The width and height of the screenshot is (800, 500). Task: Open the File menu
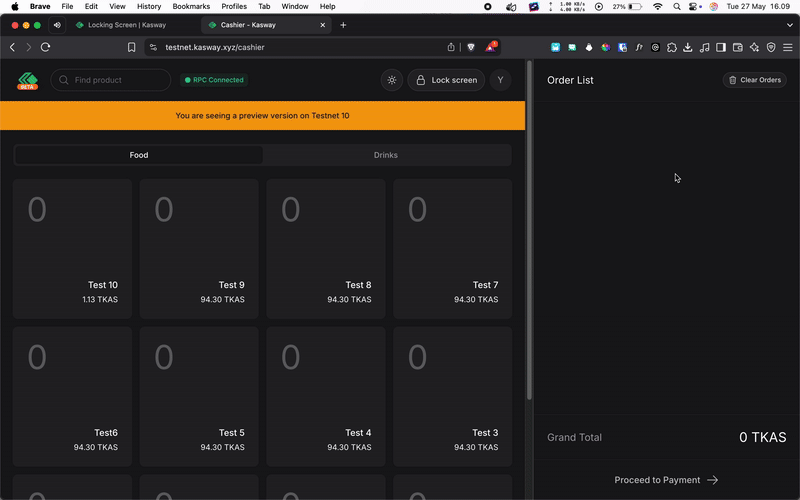(x=67, y=7)
